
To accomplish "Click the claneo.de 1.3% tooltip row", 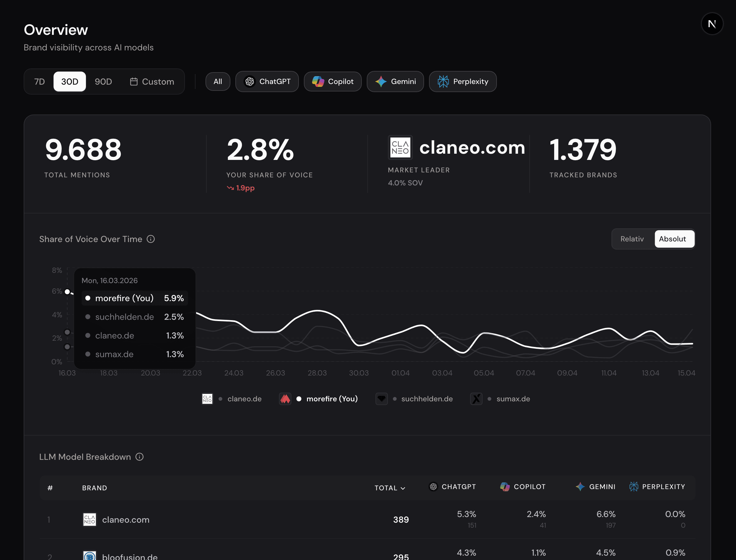I will click(x=135, y=335).
